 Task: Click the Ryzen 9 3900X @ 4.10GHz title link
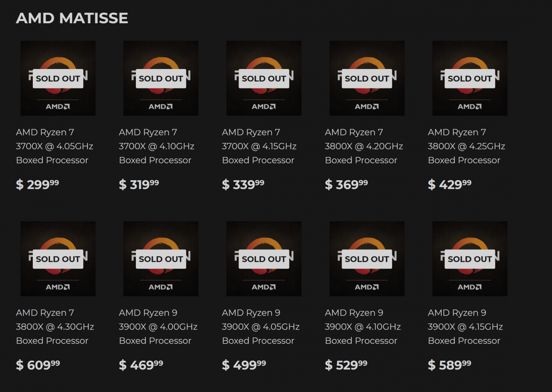(363, 327)
